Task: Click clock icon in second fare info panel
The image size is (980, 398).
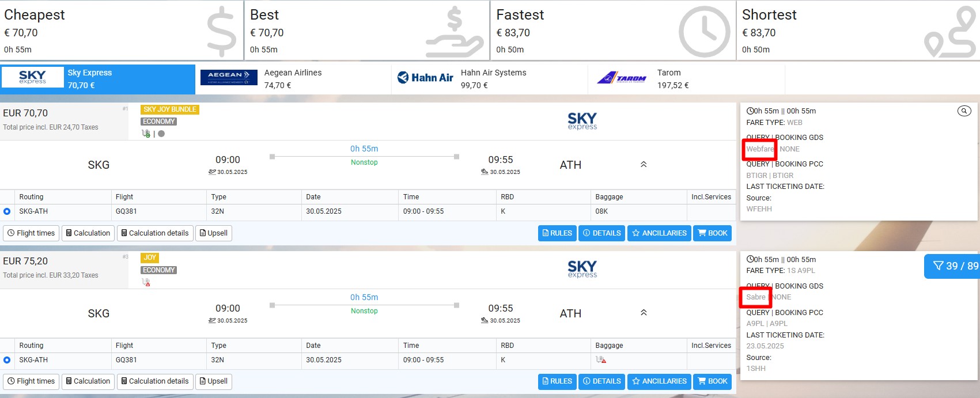Action: tap(750, 260)
